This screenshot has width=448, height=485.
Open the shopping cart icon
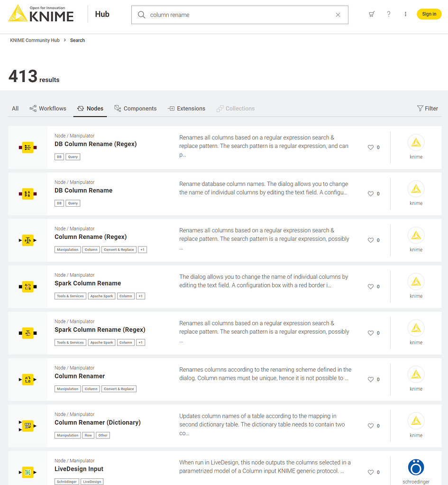pyautogui.click(x=372, y=14)
